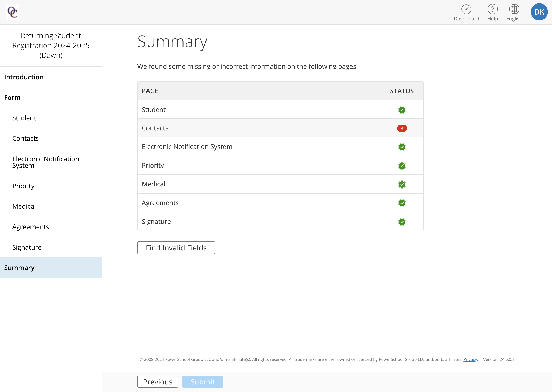The height and width of the screenshot is (392, 552).
Task: Click the Previous button
Action: [158, 382]
